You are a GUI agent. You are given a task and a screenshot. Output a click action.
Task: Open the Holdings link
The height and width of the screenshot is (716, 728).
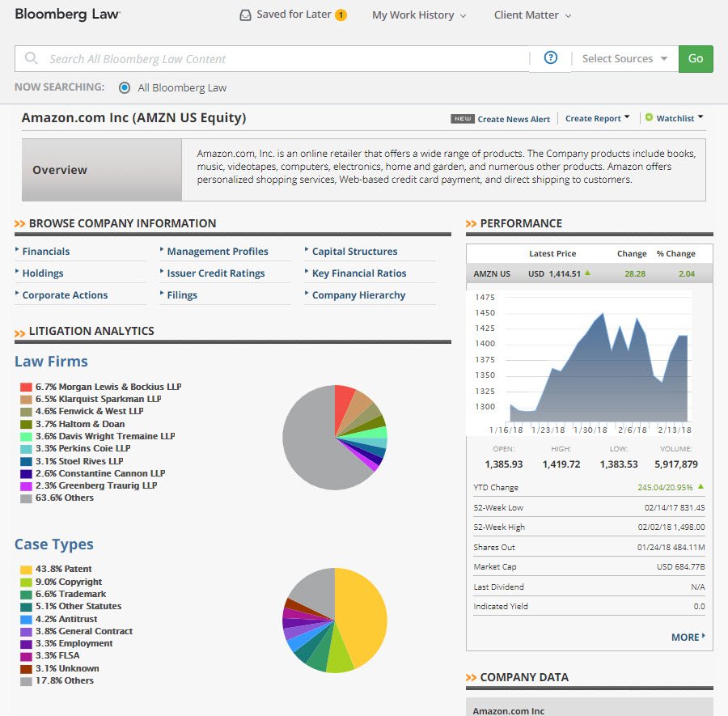43,273
